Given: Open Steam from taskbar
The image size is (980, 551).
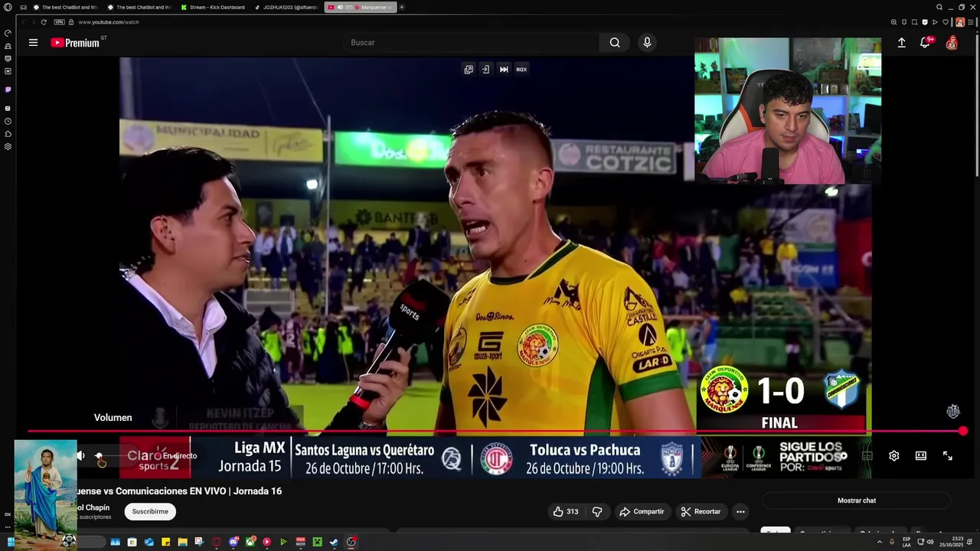Looking at the screenshot, I should 334,542.
